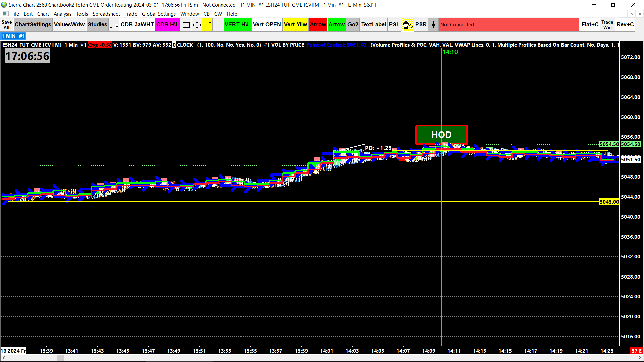Toggle the hand interactive scroll tool

408,25
